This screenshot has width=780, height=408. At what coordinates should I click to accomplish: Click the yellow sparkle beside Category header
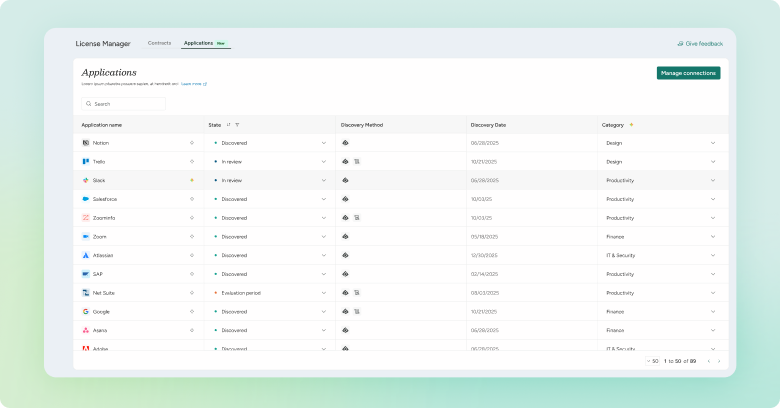[x=631, y=125]
